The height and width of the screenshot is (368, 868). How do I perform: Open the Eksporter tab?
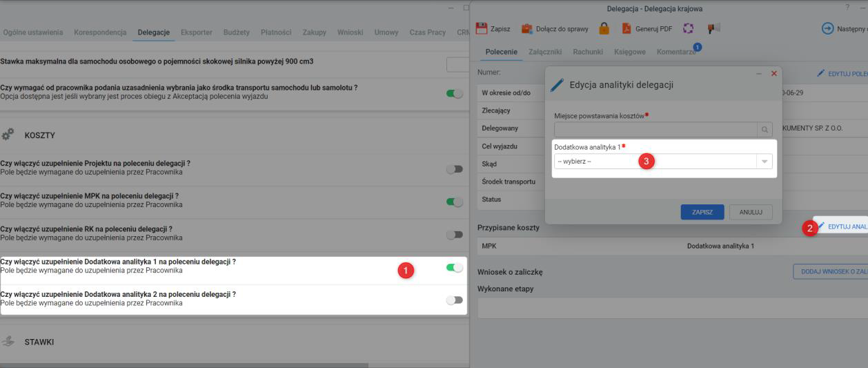click(x=197, y=32)
